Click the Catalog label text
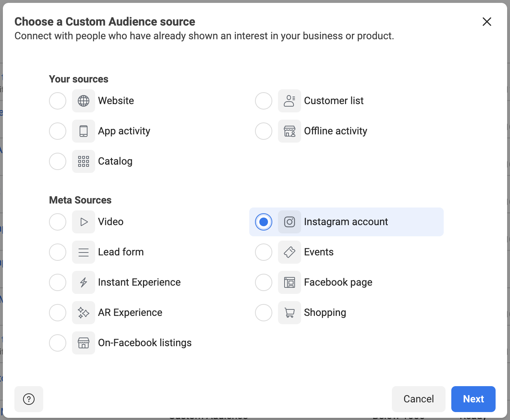The image size is (510, 420). (x=115, y=161)
